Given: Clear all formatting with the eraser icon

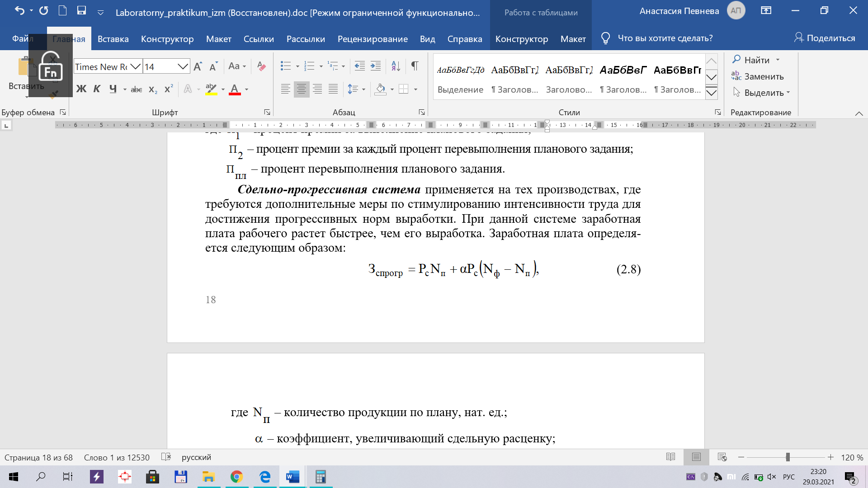Looking at the screenshot, I should (x=261, y=66).
